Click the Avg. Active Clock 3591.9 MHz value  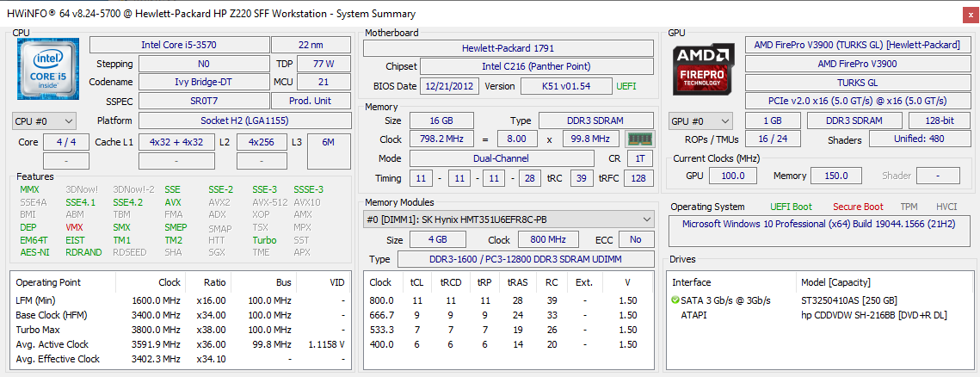point(157,344)
